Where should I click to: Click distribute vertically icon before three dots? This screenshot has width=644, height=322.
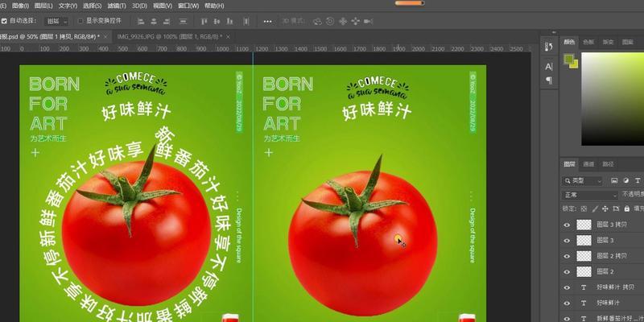(x=246, y=22)
